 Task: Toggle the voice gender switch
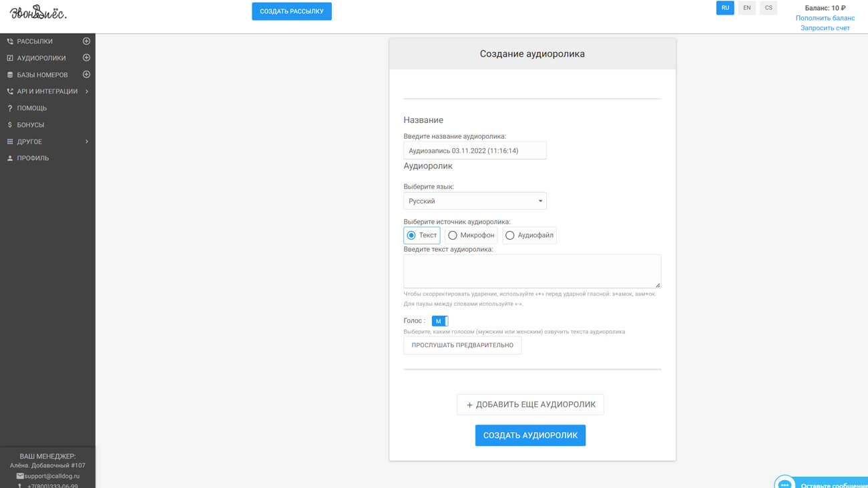tap(440, 321)
